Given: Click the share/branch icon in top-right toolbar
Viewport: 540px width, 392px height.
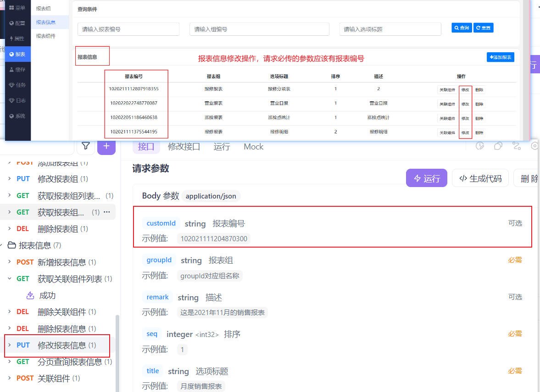Looking at the screenshot, I should [517, 146].
